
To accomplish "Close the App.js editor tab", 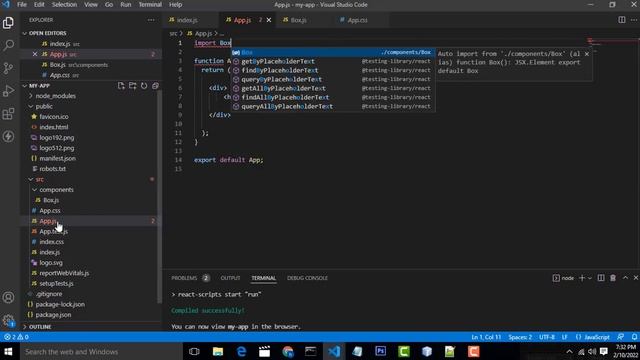I will (x=269, y=20).
